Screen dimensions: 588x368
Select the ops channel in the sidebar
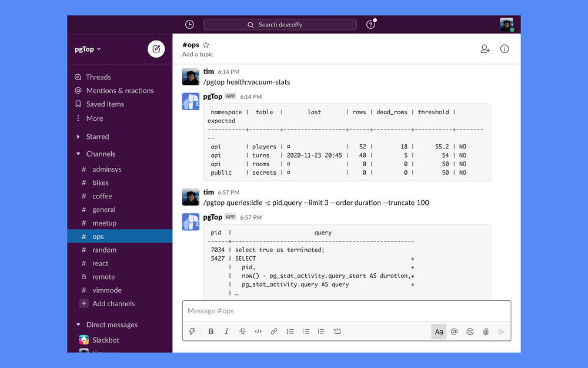(119, 236)
